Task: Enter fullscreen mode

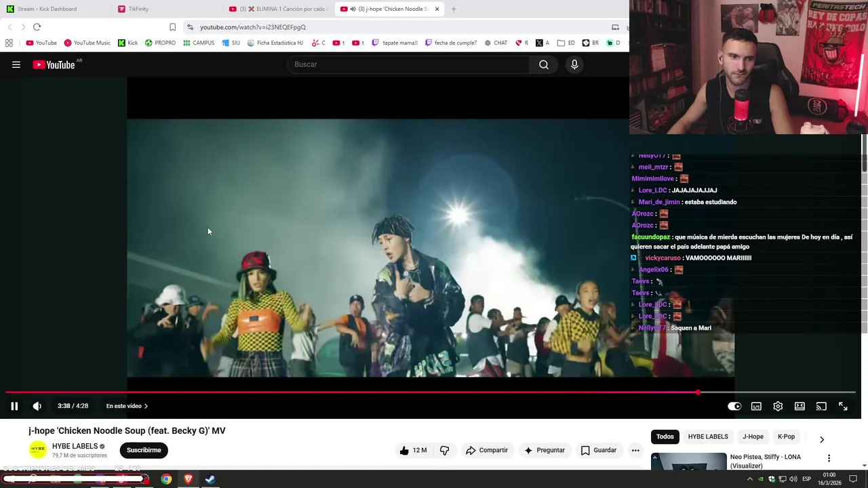Action: pos(843,406)
